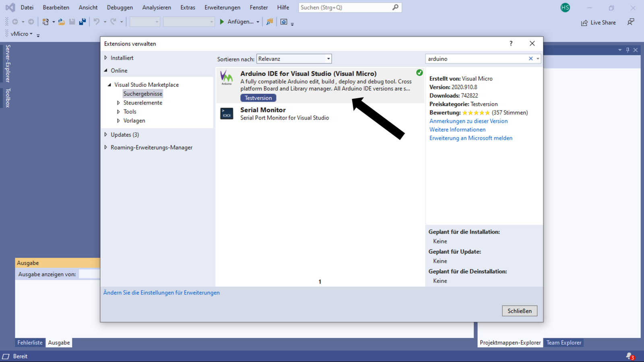Click the HS account avatar
The height and width of the screenshot is (362, 644).
coord(565,8)
